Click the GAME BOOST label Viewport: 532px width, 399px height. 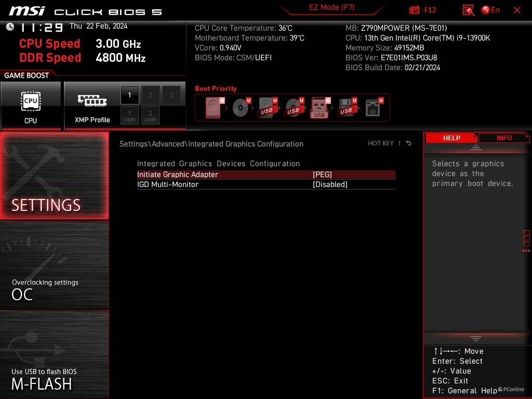(26, 75)
